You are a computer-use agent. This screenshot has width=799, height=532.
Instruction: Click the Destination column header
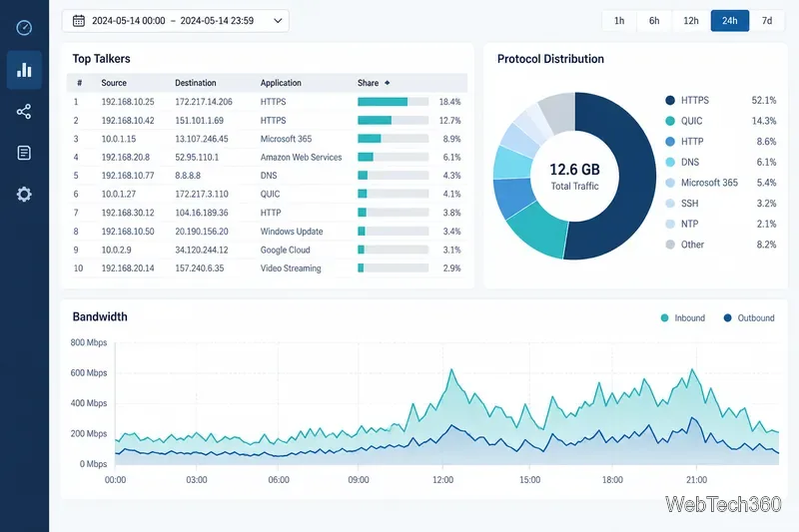(196, 83)
